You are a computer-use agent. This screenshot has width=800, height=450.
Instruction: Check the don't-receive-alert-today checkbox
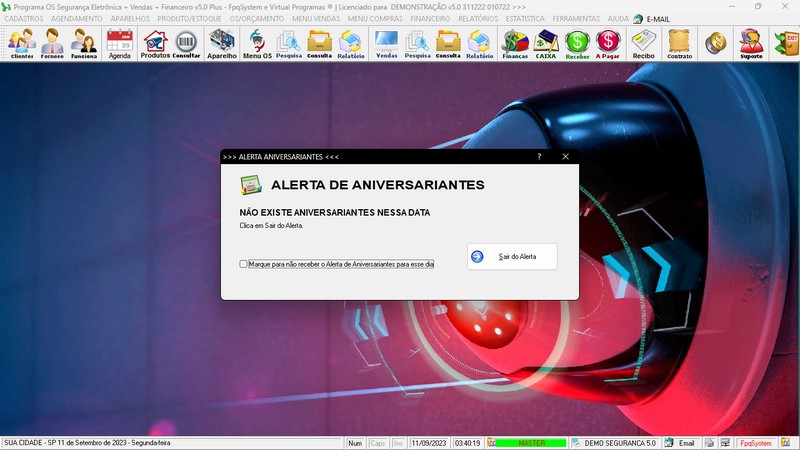[243, 264]
